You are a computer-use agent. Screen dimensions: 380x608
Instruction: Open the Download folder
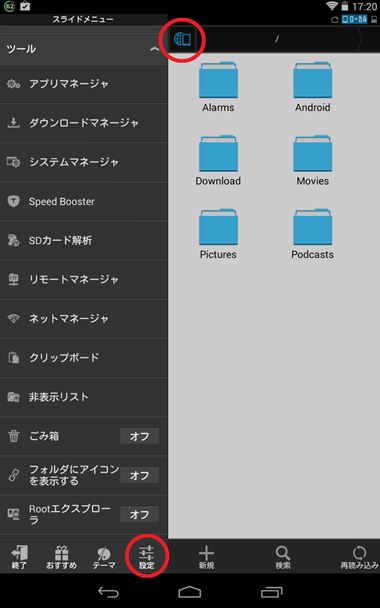coord(218,161)
